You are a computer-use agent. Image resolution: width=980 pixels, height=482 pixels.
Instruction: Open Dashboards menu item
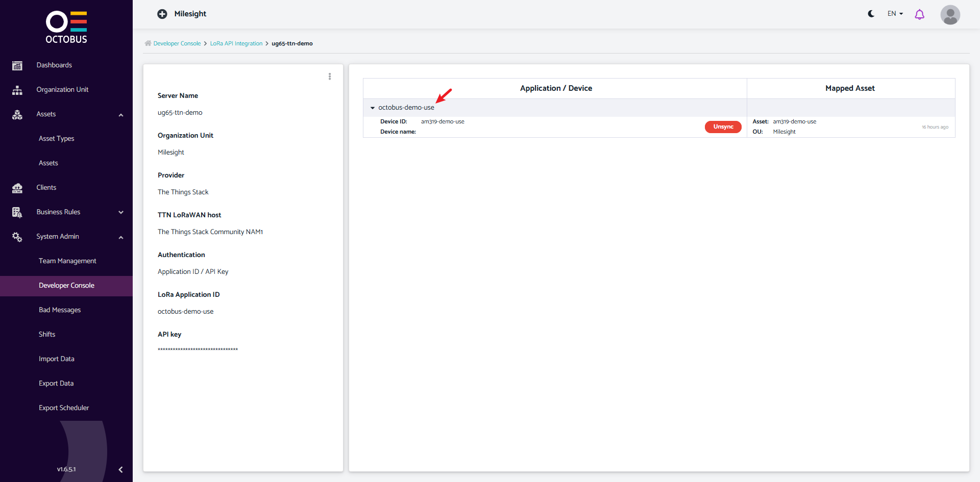tap(54, 65)
